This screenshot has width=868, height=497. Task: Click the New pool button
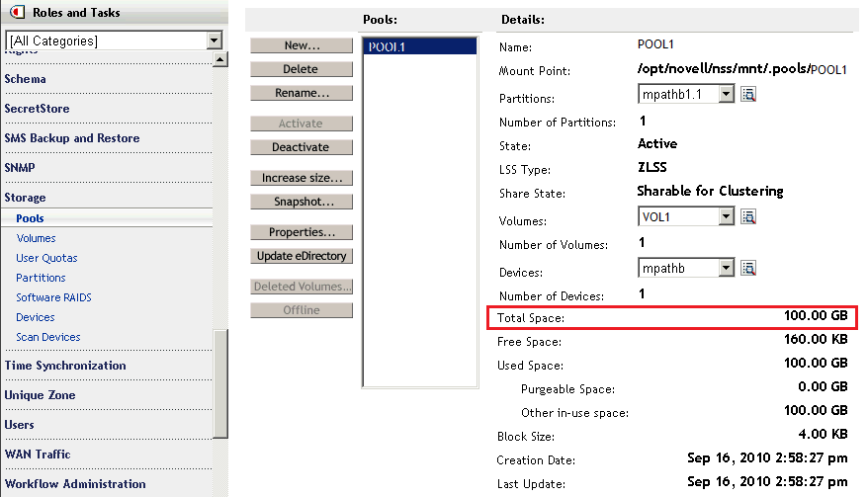[302, 45]
